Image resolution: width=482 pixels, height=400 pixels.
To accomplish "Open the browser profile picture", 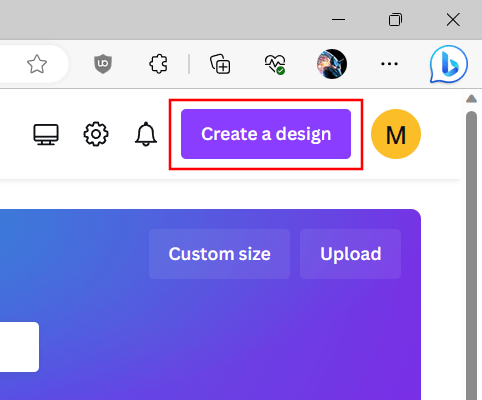I will [x=332, y=64].
